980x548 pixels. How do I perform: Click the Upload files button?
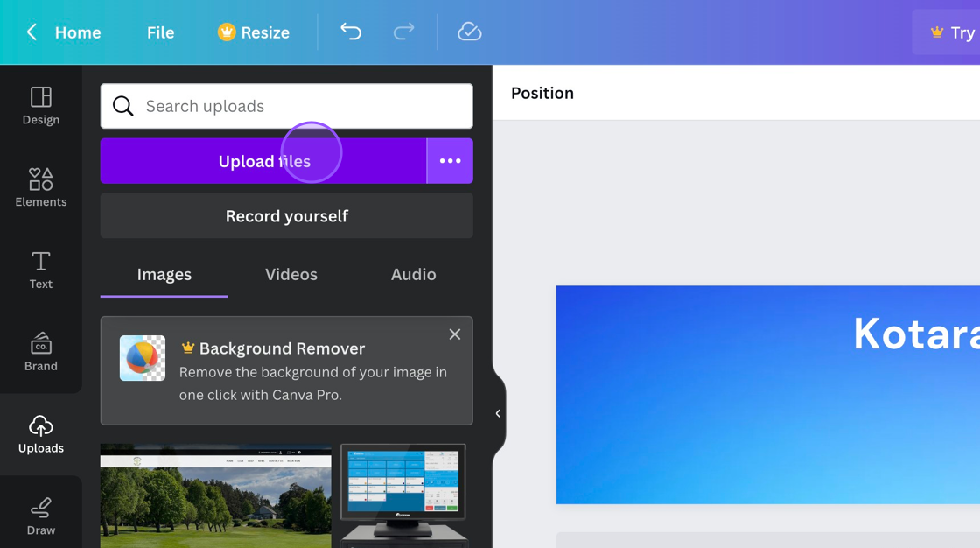[263, 161]
